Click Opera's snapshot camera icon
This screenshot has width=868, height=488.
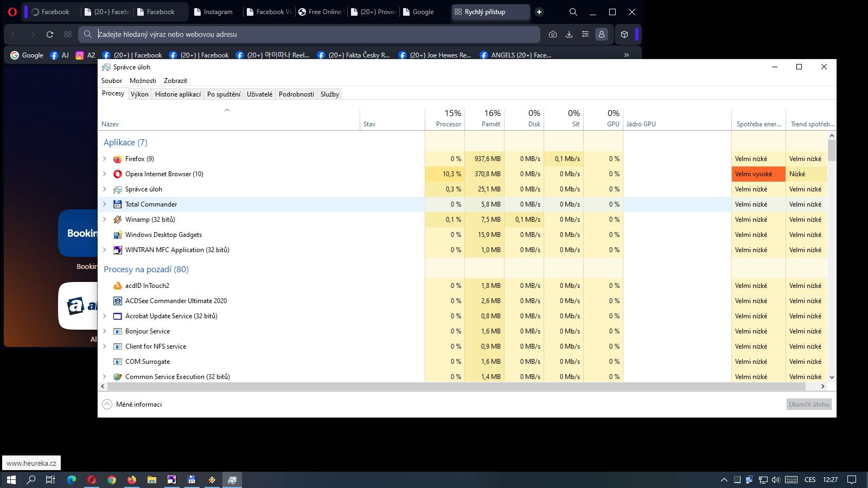[x=553, y=34]
